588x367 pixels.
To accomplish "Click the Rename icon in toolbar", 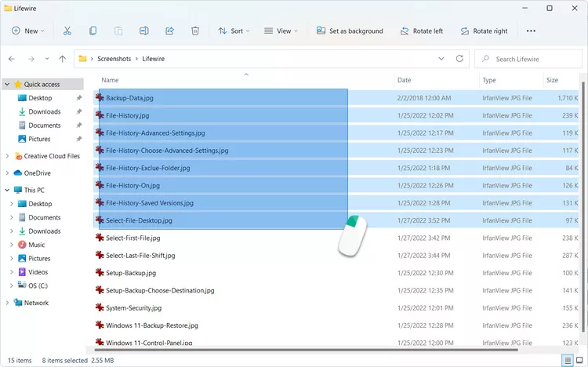I will click(x=144, y=31).
